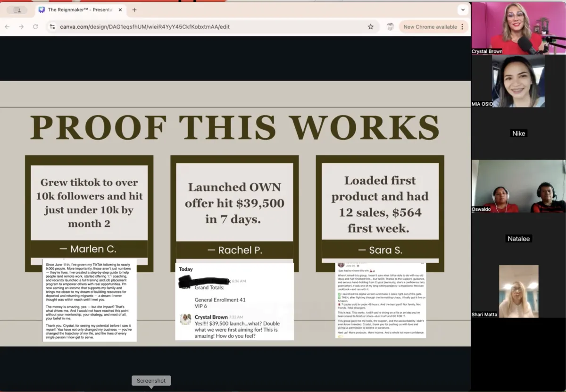Open the Chrome three-dot menu
Image resolution: width=566 pixels, height=392 pixels.
coord(462,27)
